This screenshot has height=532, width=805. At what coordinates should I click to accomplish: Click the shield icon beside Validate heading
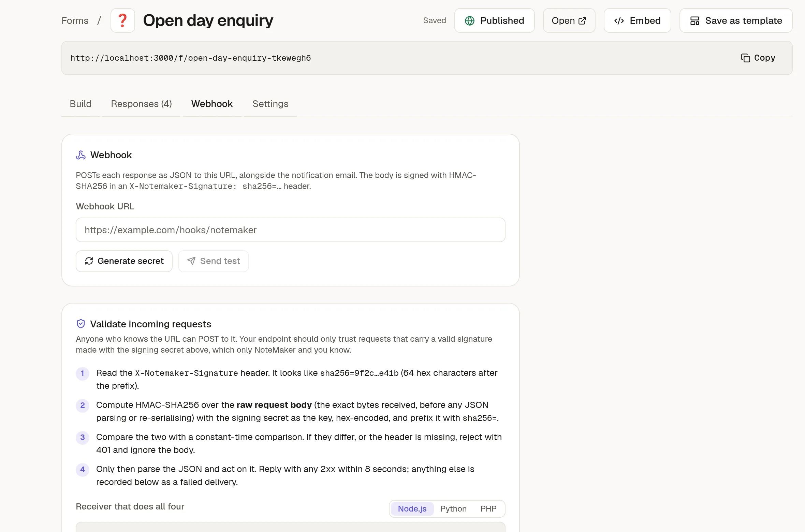[x=81, y=324]
